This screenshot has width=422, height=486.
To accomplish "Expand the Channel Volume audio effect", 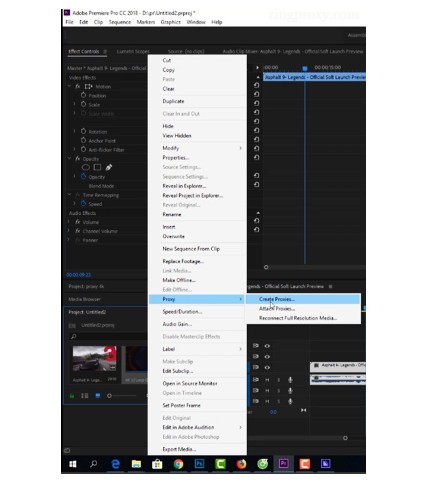I will 69,231.
